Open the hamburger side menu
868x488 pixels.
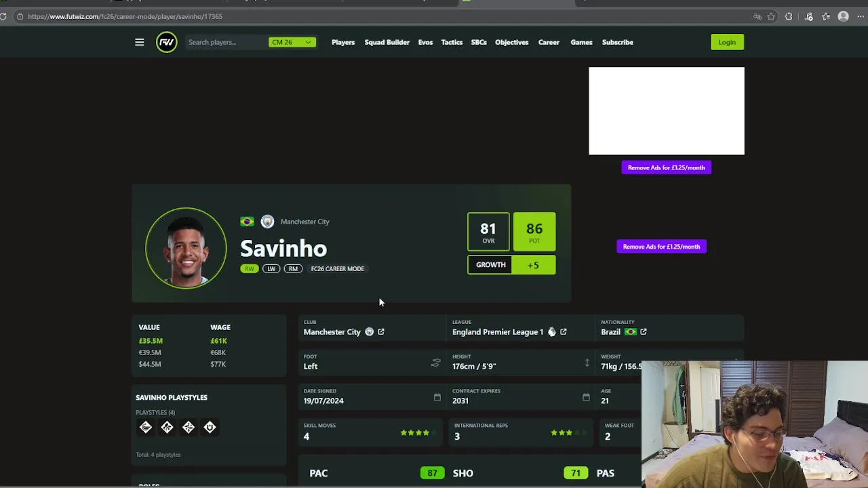click(x=139, y=42)
